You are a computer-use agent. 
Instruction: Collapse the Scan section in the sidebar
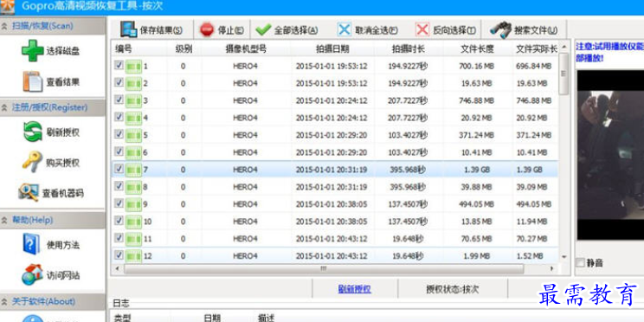(4, 26)
